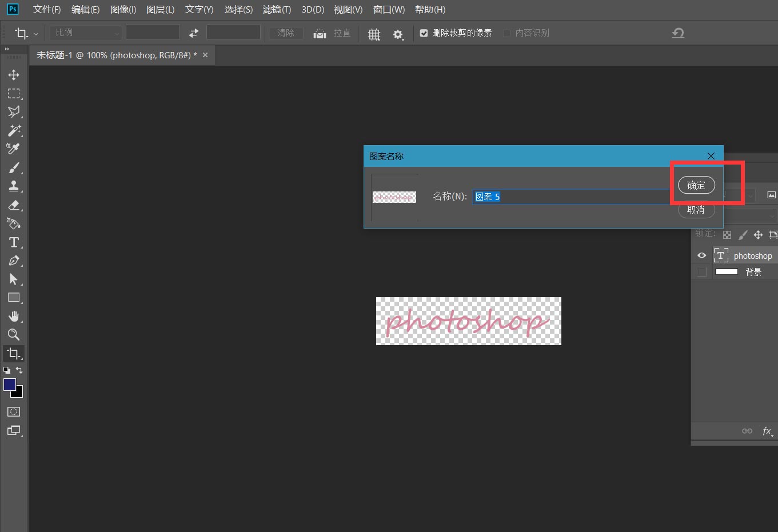Open crop tool preset picker arrow
This screenshot has width=778, height=532.
pyautogui.click(x=36, y=34)
